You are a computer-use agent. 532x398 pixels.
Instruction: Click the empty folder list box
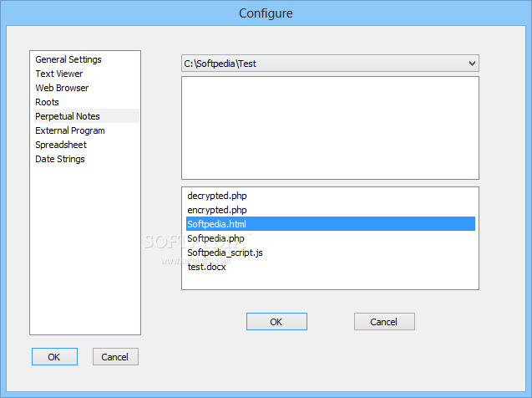(x=330, y=128)
